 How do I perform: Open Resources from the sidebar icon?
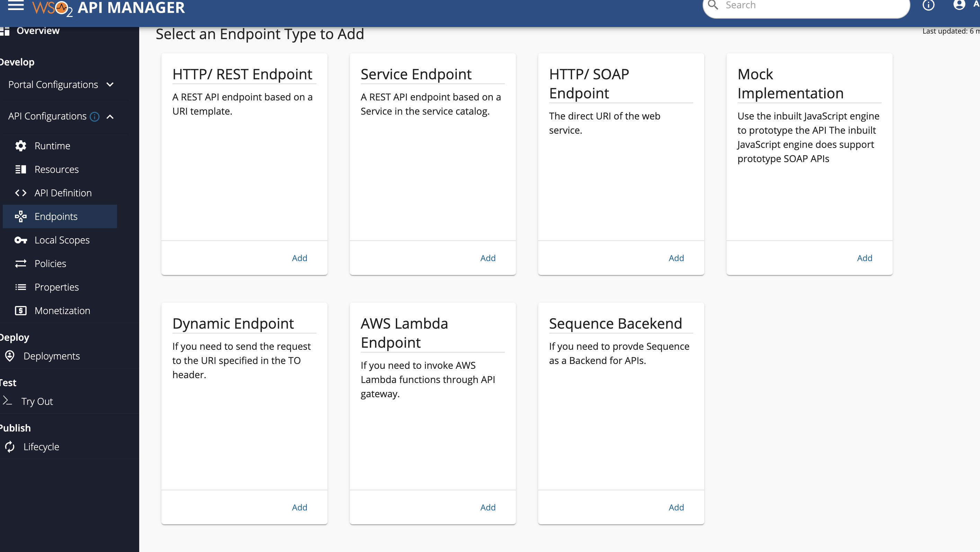[x=21, y=169]
